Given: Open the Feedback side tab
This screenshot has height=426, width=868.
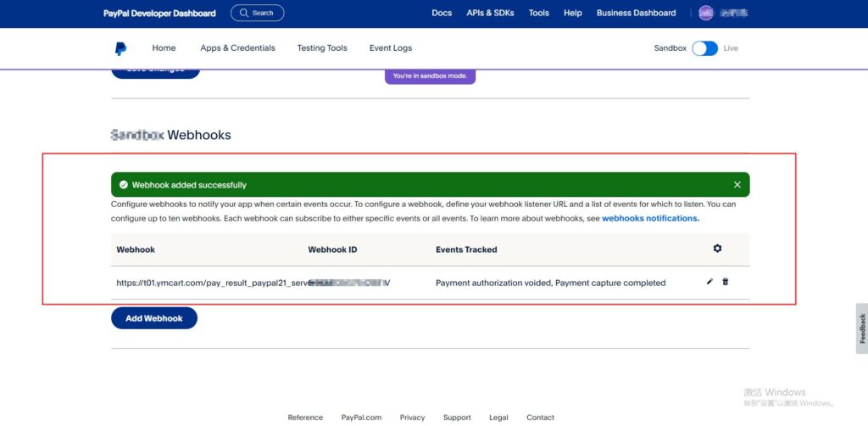Looking at the screenshot, I should pos(861,328).
